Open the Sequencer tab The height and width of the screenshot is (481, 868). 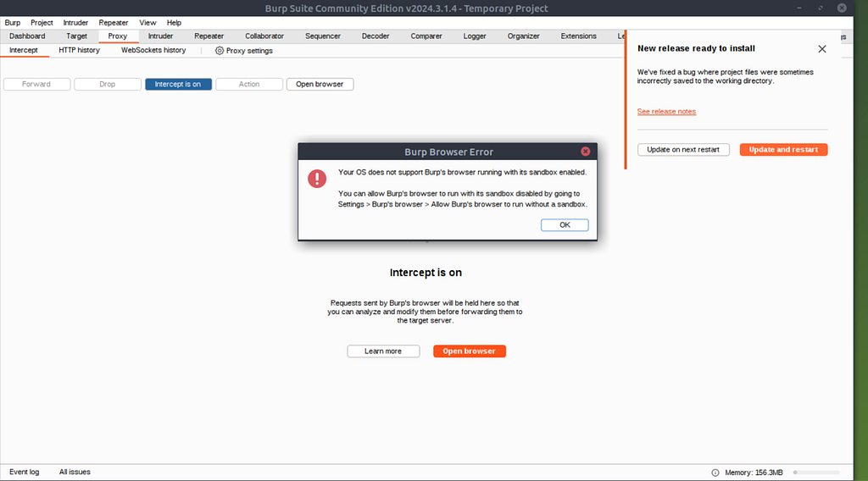(323, 36)
